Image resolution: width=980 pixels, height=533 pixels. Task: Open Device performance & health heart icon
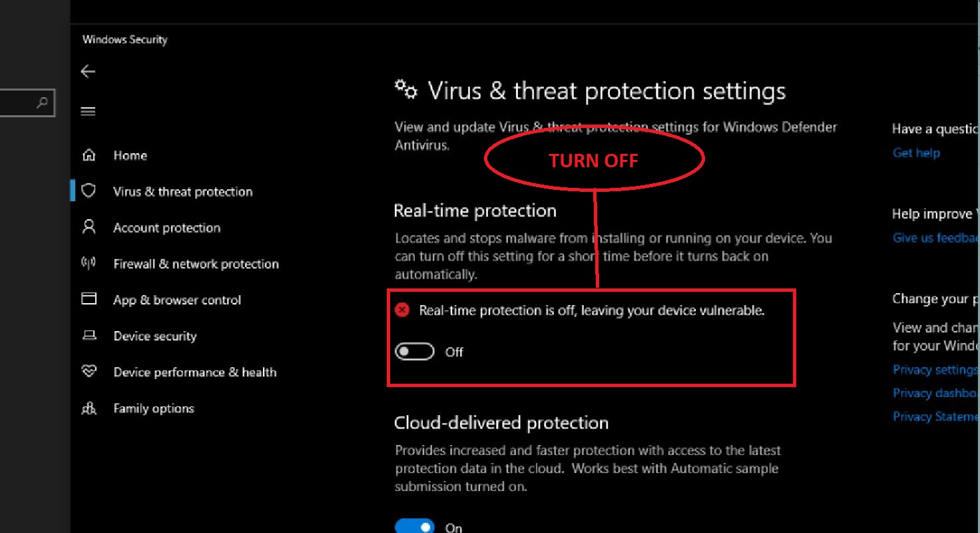point(89,372)
